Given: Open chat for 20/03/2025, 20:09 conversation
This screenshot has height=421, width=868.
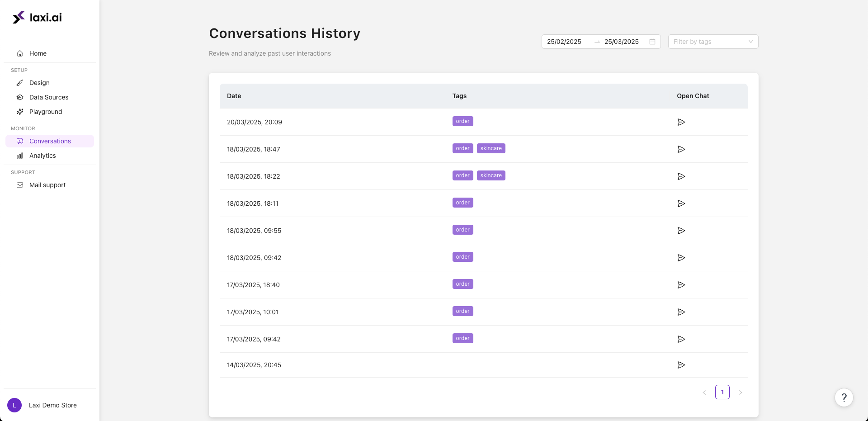Looking at the screenshot, I should click(x=681, y=122).
